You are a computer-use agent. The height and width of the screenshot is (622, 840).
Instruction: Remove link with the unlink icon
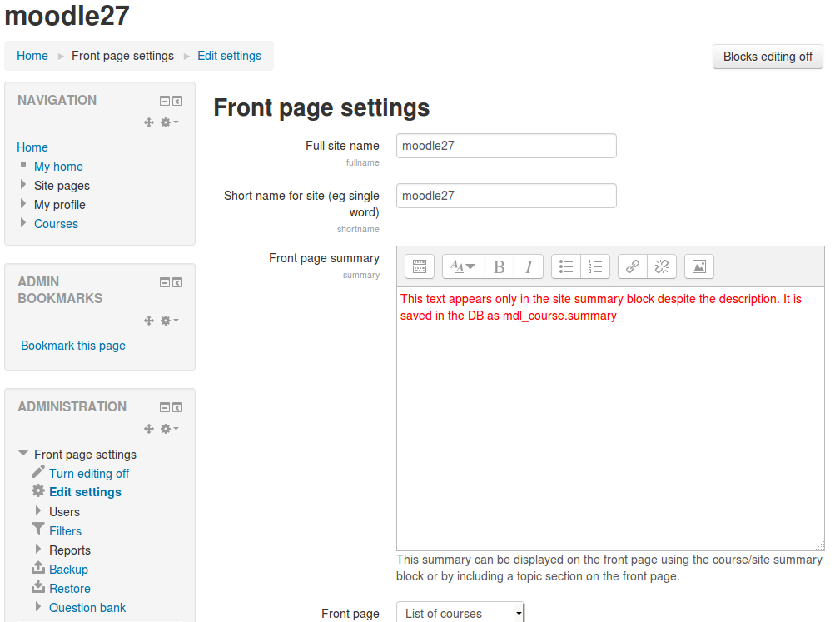pyautogui.click(x=662, y=266)
